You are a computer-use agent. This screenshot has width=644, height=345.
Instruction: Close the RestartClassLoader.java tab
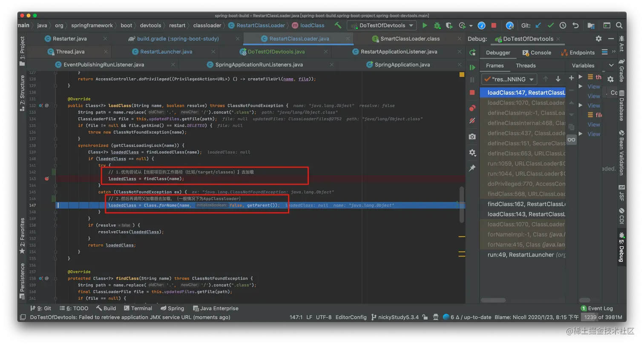[x=347, y=38]
